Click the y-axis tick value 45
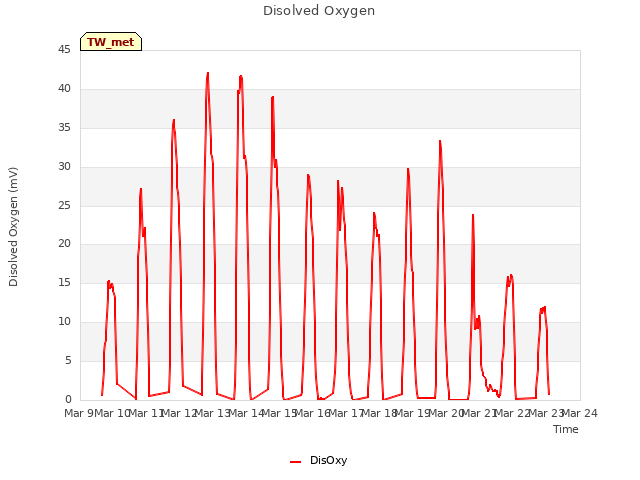Image resolution: width=640 pixels, height=480 pixels. coord(64,50)
